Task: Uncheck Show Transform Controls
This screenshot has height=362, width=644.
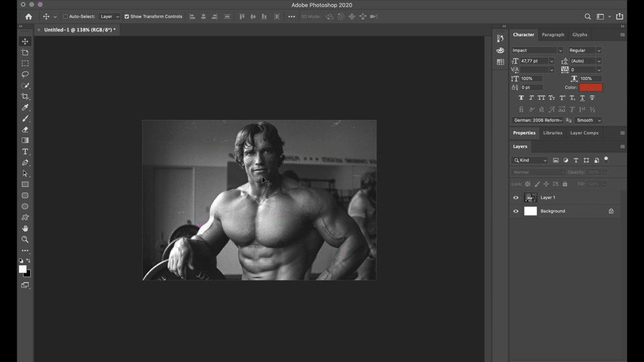Action: [127, 17]
